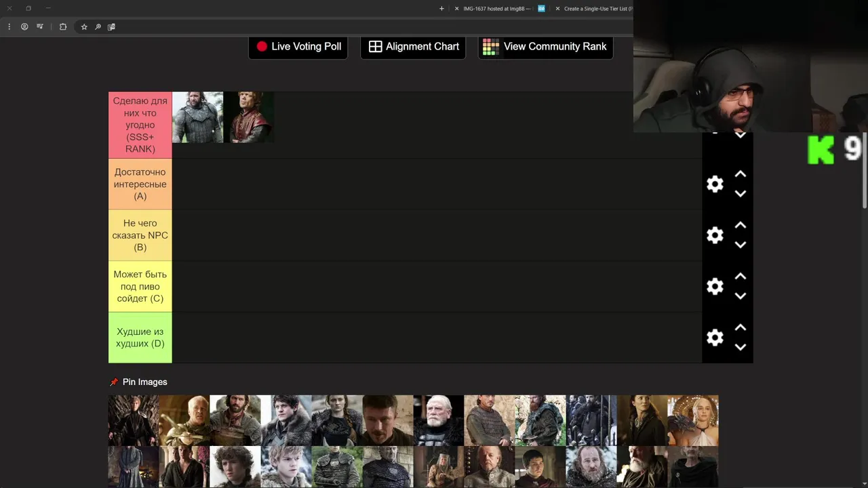Image resolution: width=868 pixels, height=488 pixels.
Task: Click the red pushpin icon beside Pin Images
Action: click(x=114, y=382)
